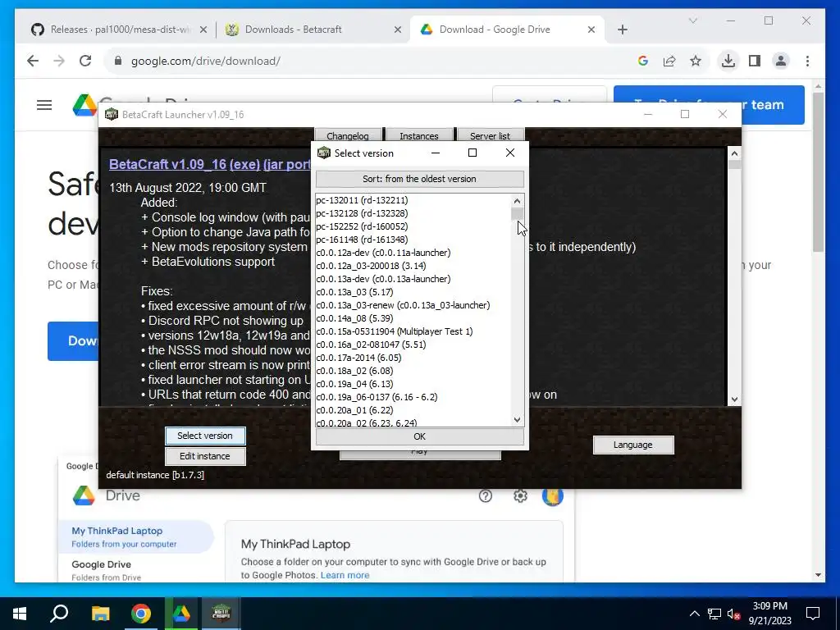Click Select version button in launcher
840x630 pixels.
[x=205, y=436]
